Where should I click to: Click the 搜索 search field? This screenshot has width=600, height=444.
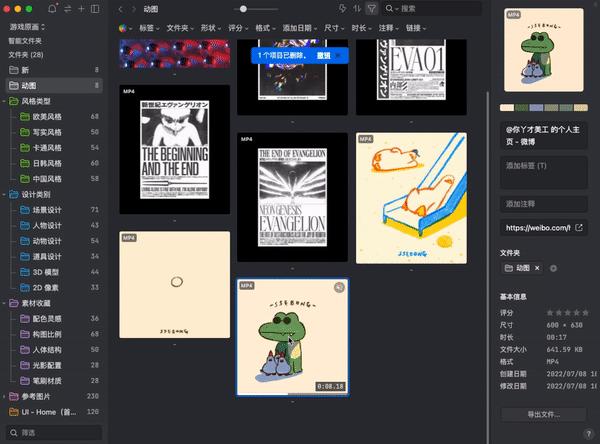point(430,8)
